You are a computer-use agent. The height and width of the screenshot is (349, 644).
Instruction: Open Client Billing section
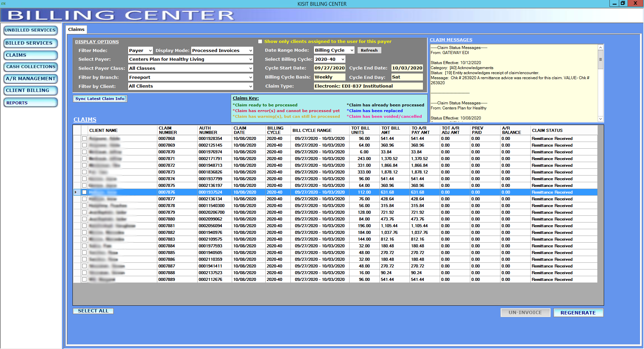[31, 90]
